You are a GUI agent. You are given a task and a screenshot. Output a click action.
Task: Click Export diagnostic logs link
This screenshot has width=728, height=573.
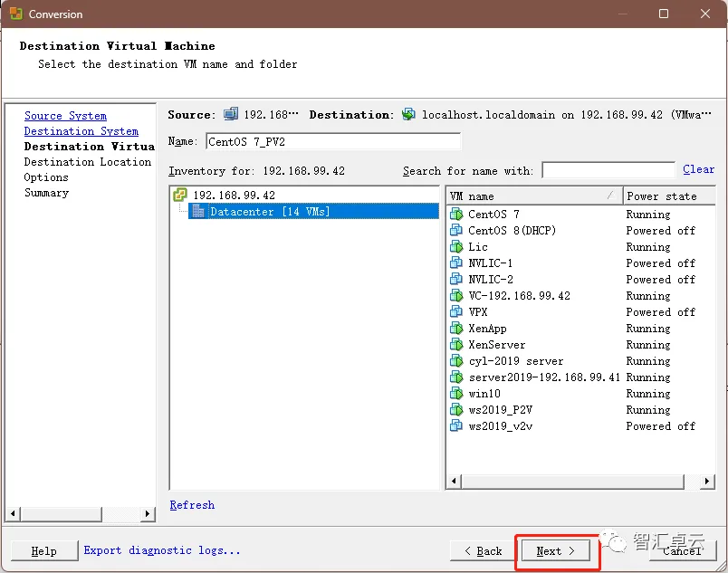point(162,550)
